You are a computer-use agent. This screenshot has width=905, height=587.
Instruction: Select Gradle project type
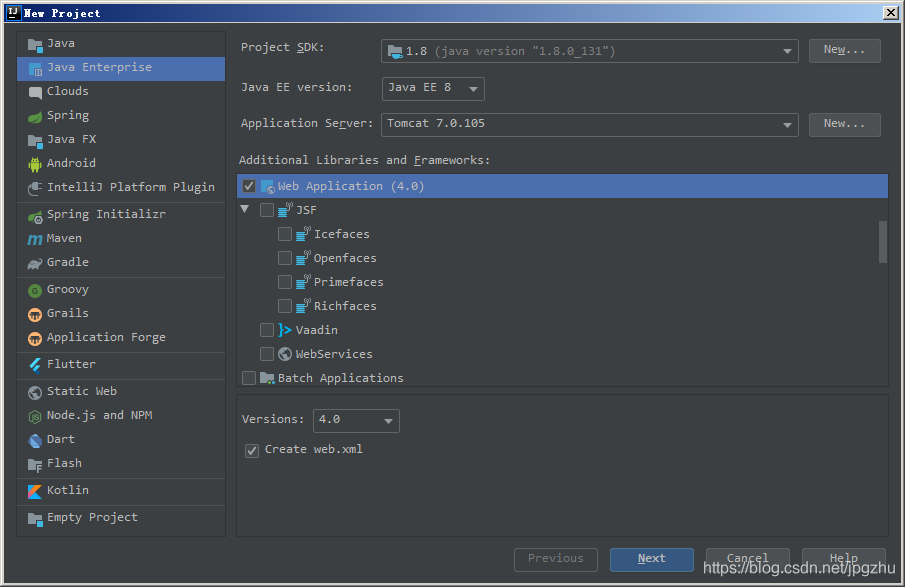point(121,263)
